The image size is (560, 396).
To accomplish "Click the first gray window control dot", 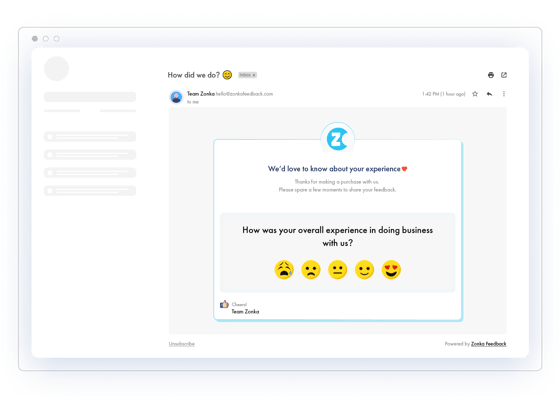I will click(x=35, y=39).
